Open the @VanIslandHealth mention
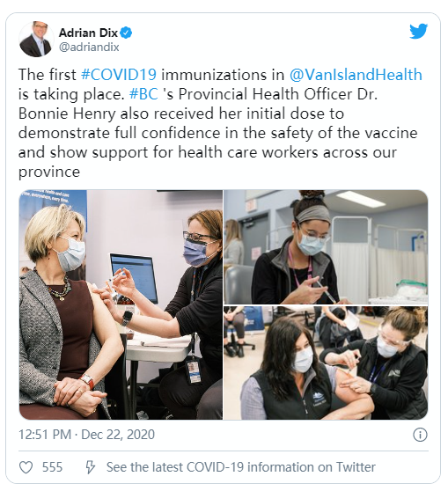Viewport: 448px width, 491px height. click(x=356, y=75)
